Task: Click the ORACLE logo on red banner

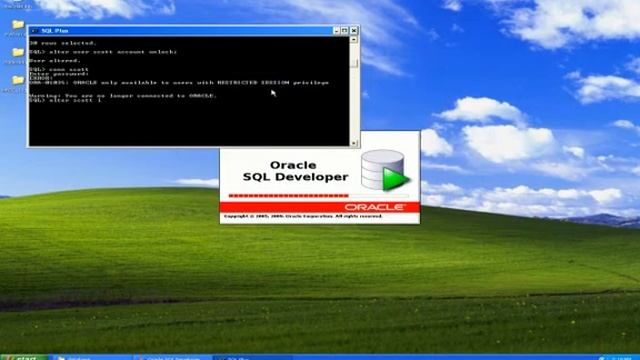Action: 375,207
